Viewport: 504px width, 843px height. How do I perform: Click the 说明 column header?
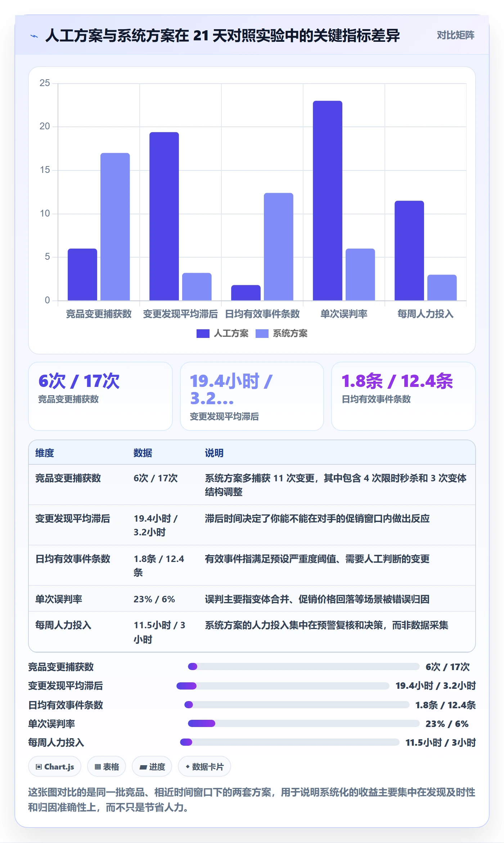(x=214, y=453)
